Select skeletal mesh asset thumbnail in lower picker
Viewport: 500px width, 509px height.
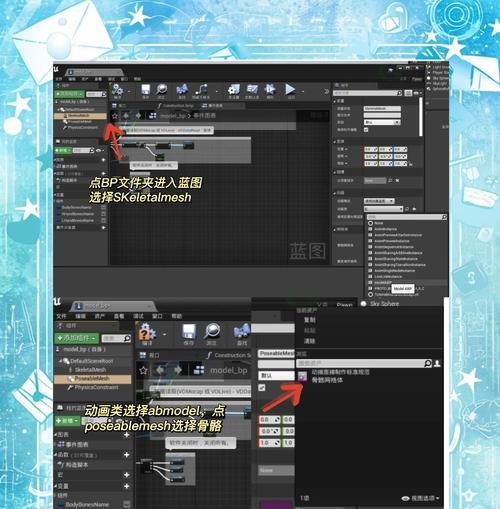[x=302, y=376]
